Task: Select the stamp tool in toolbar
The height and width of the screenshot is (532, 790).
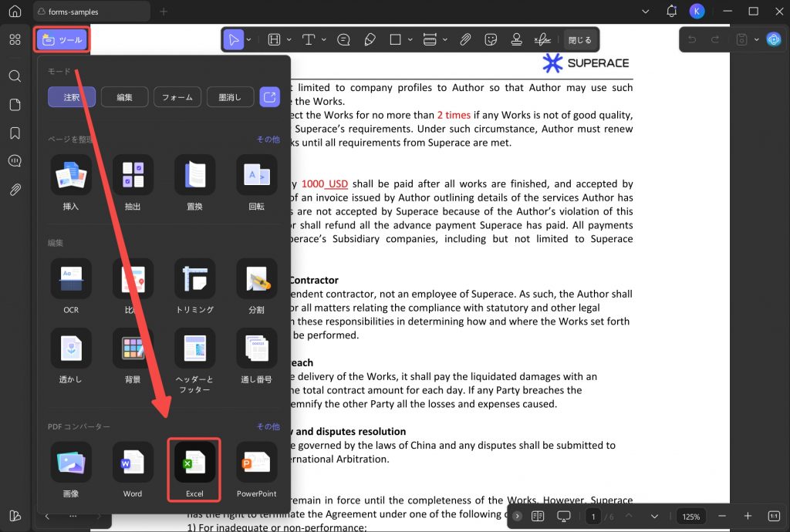Action: 516,39
